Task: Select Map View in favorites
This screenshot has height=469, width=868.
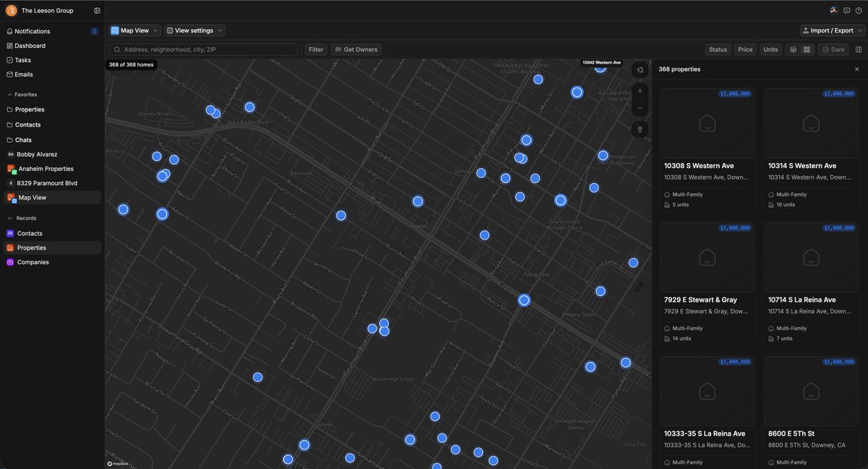Action: 52,198
